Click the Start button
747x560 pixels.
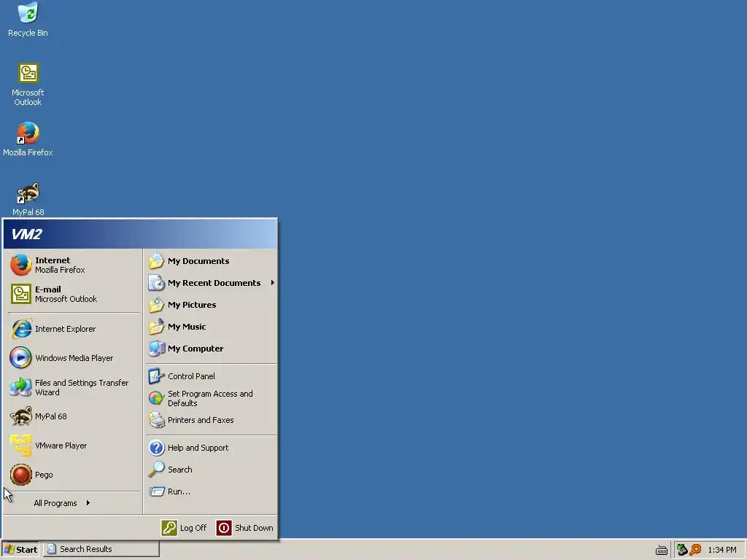(x=20, y=549)
